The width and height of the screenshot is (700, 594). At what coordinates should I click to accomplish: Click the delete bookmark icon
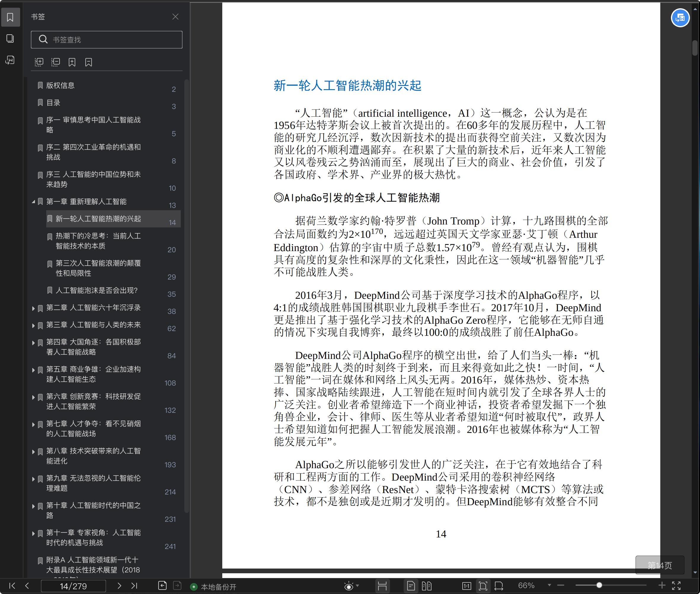[x=89, y=62]
